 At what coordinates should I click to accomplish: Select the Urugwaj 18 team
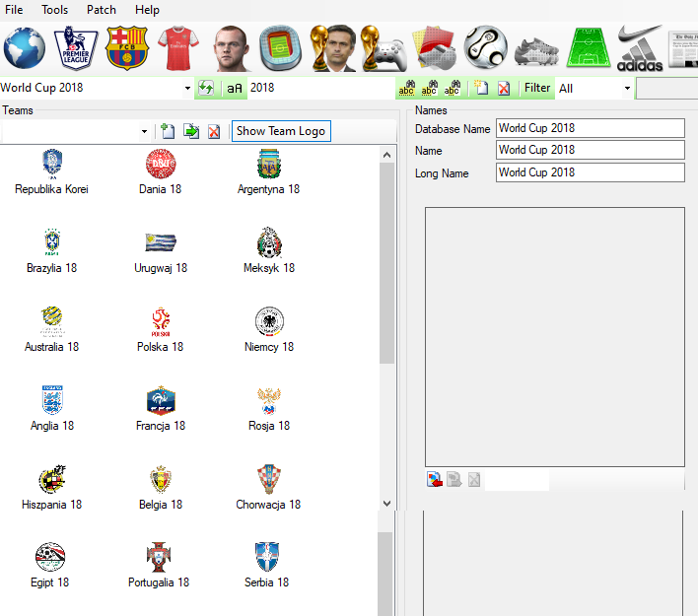coord(161,250)
